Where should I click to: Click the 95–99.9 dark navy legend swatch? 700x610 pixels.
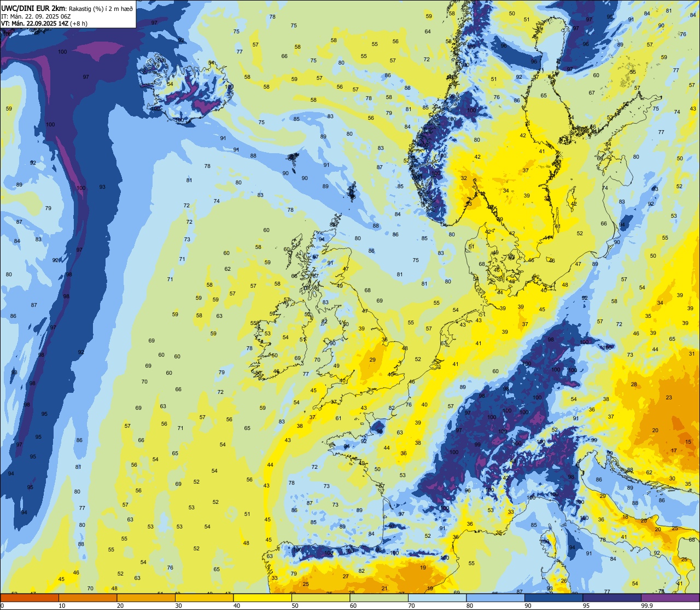pos(612,597)
